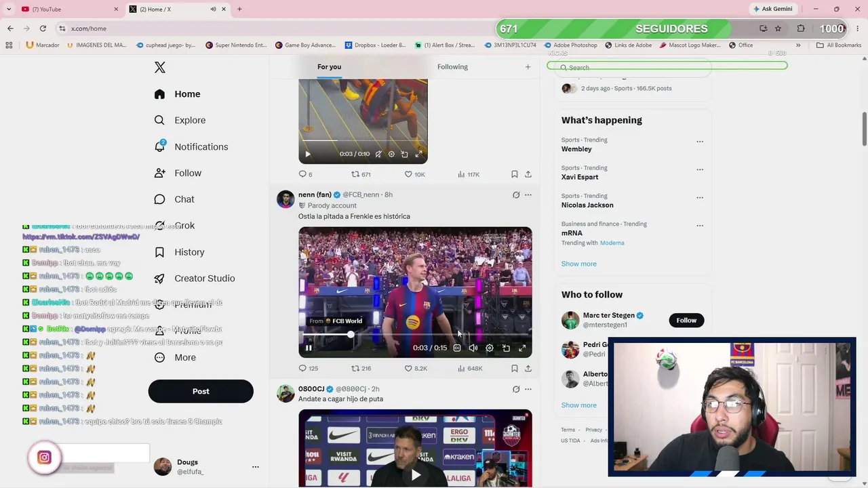Screen dimensions: 868x488
Task: Open History in the X sidebar
Action: point(179,252)
